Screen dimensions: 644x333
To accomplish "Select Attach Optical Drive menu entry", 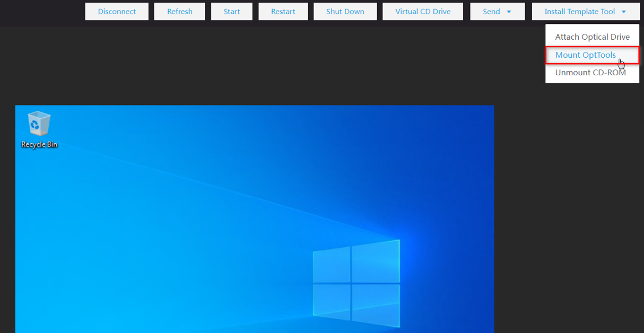I will pos(592,37).
